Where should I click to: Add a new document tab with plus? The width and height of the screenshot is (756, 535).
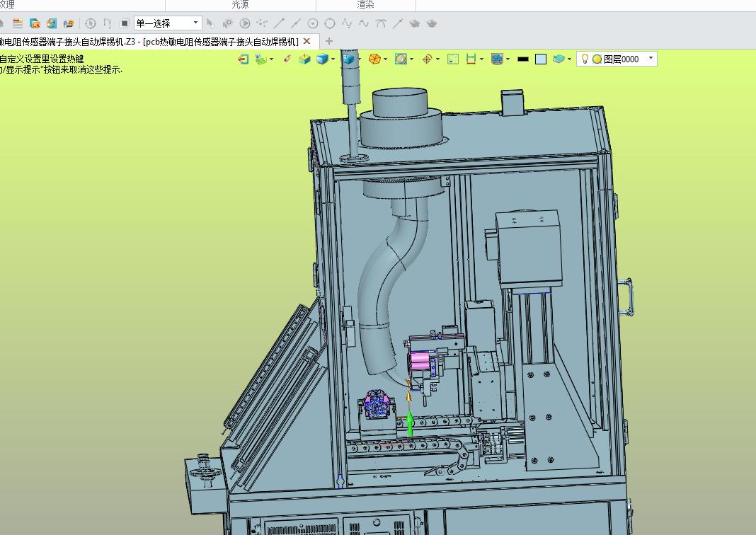tap(329, 42)
